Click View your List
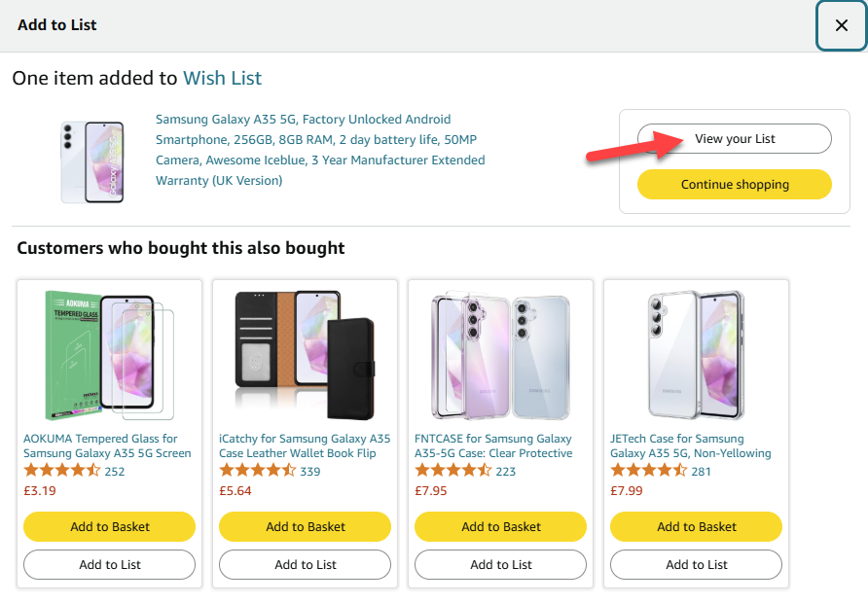 (x=734, y=138)
